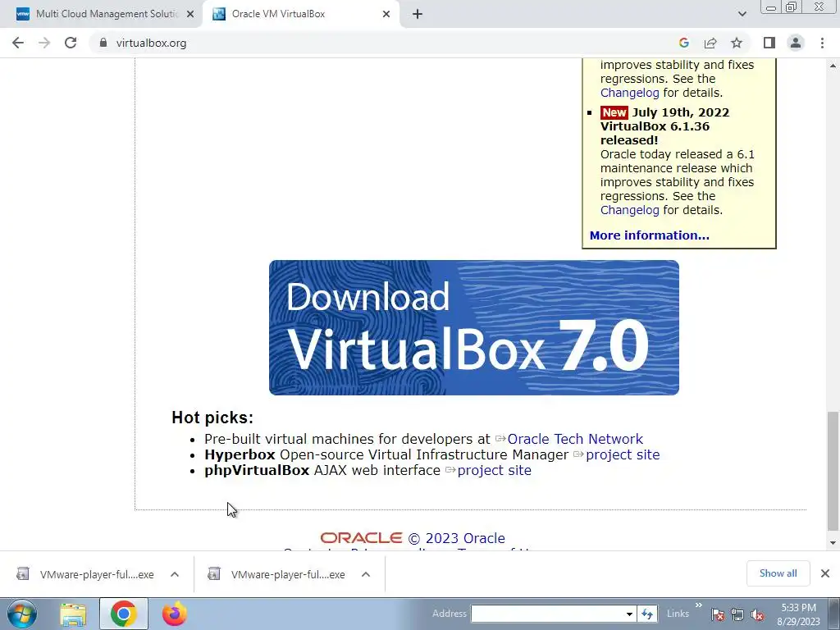Click the Chrome taskbar icon

pos(124,614)
